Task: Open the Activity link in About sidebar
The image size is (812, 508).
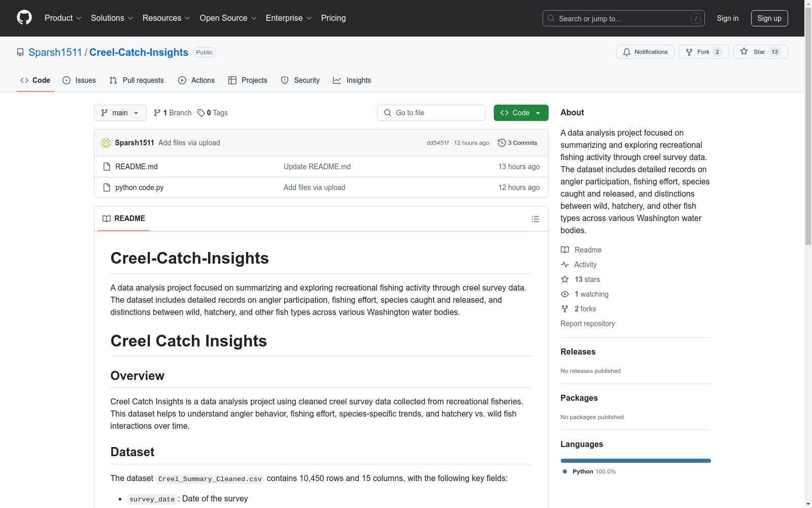Action: 579,265
